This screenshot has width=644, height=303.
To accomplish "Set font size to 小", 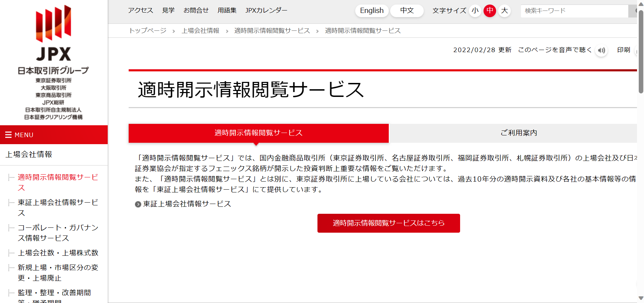I will (x=475, y=10).
